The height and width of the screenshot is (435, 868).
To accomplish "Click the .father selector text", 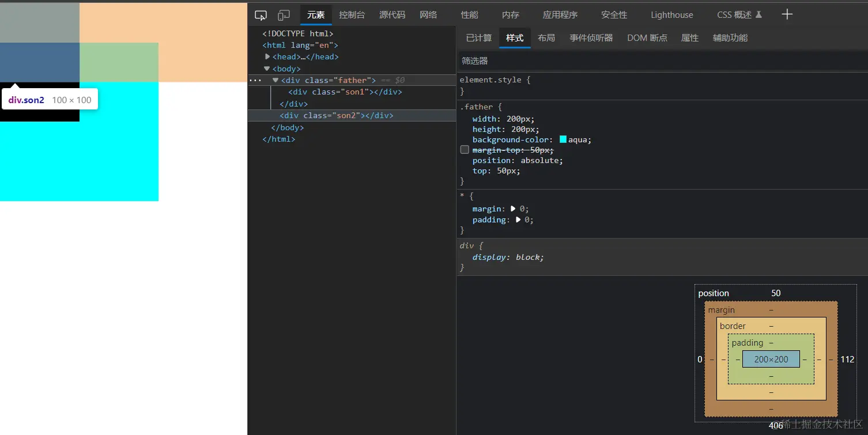I will (x=476, y=107).
